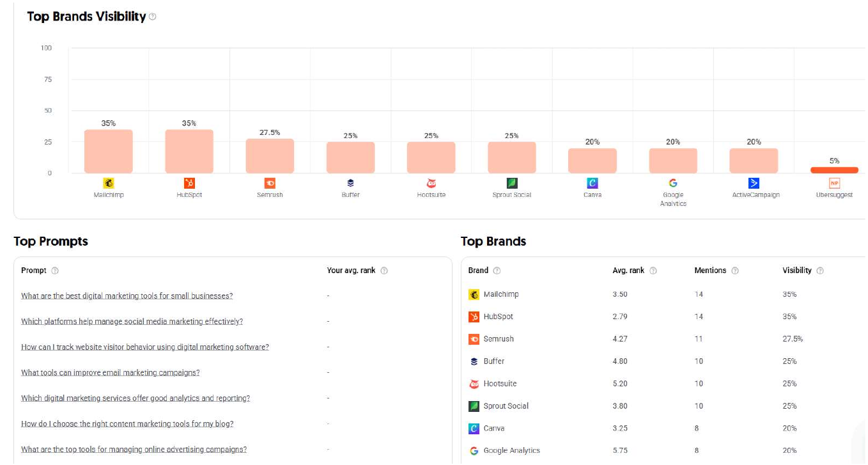868x465 pixels.
Task: Click the info icon beside Top Brands Visibility
Action: click(152, 17)
